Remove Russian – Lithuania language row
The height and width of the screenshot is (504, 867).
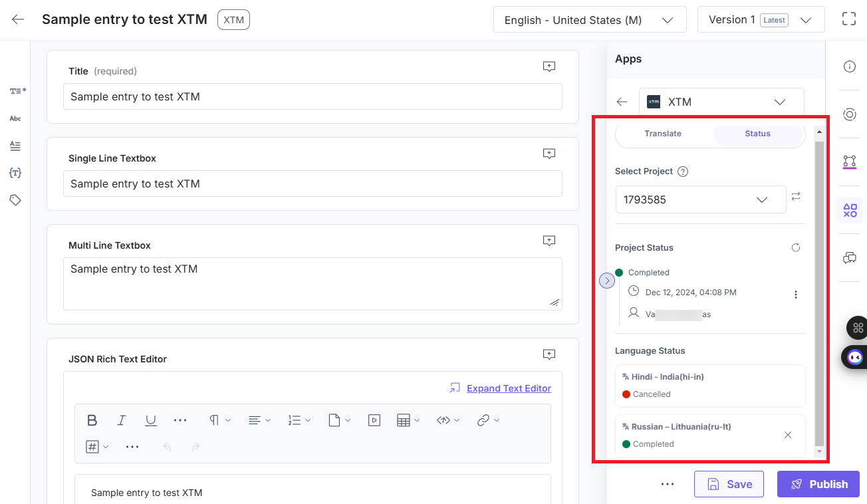(788, 435)
